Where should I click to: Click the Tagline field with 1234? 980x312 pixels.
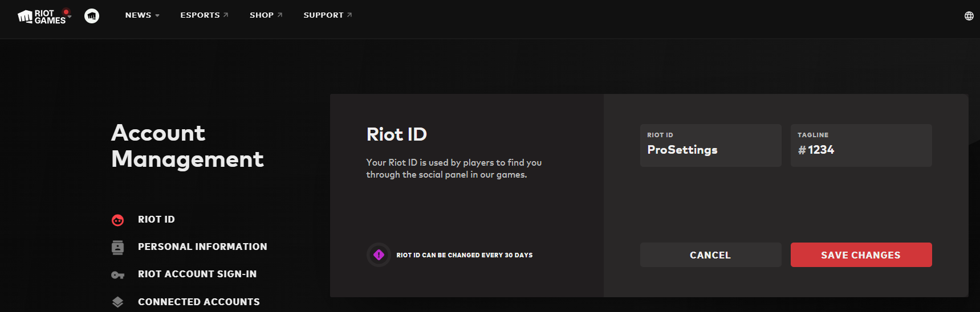pyautogui.click(x=861, y=146)
